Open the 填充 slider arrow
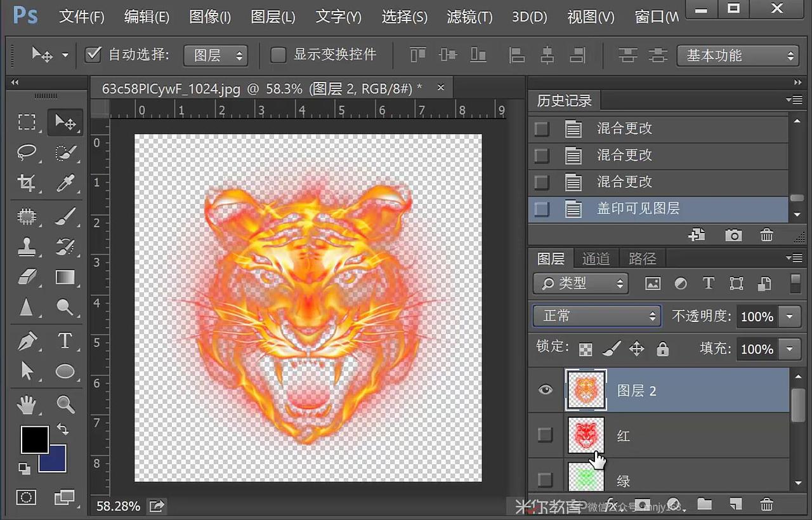 [x=790, y=349]
